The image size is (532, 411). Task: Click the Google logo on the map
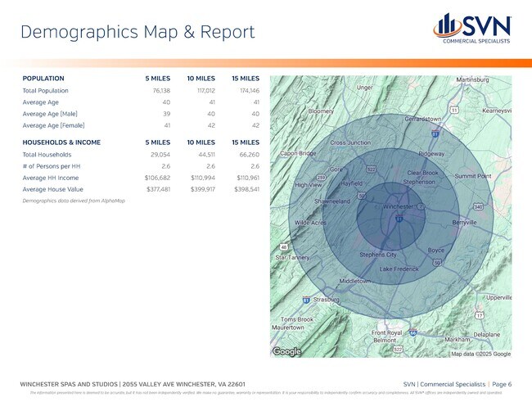286,351
